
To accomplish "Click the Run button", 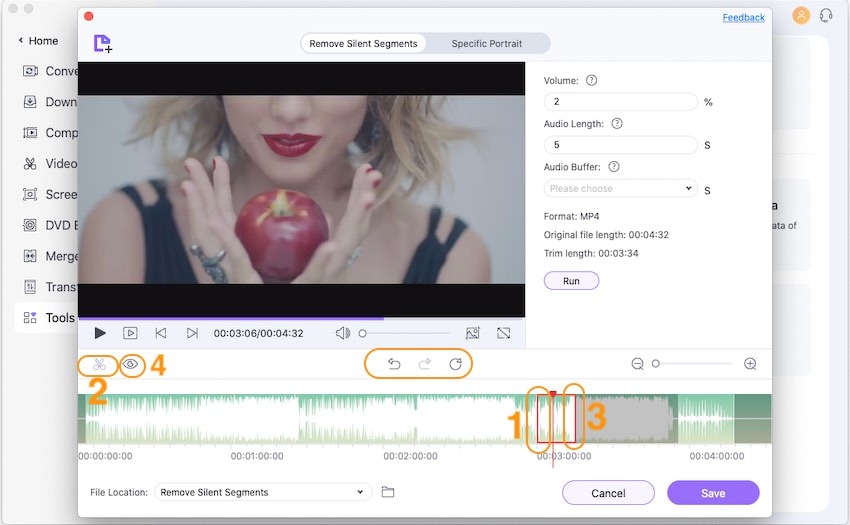I will click(571, 281).
